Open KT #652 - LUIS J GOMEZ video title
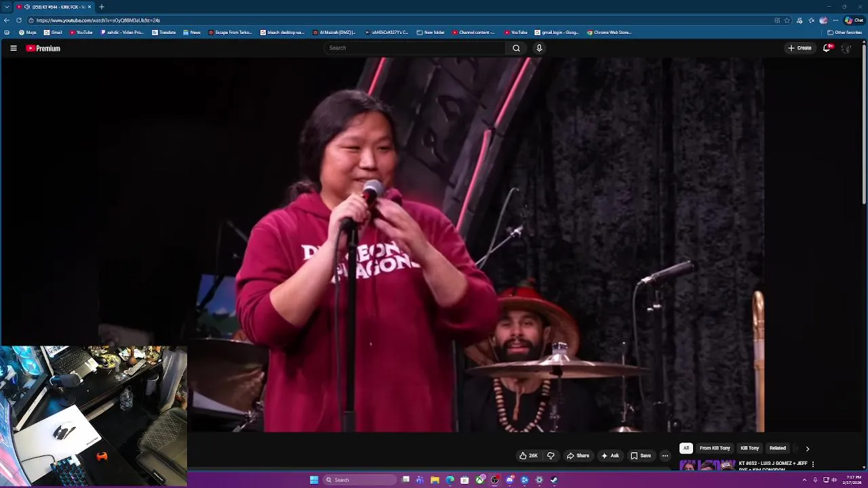This screenshot has height=488, width=868. pos(773,466)
